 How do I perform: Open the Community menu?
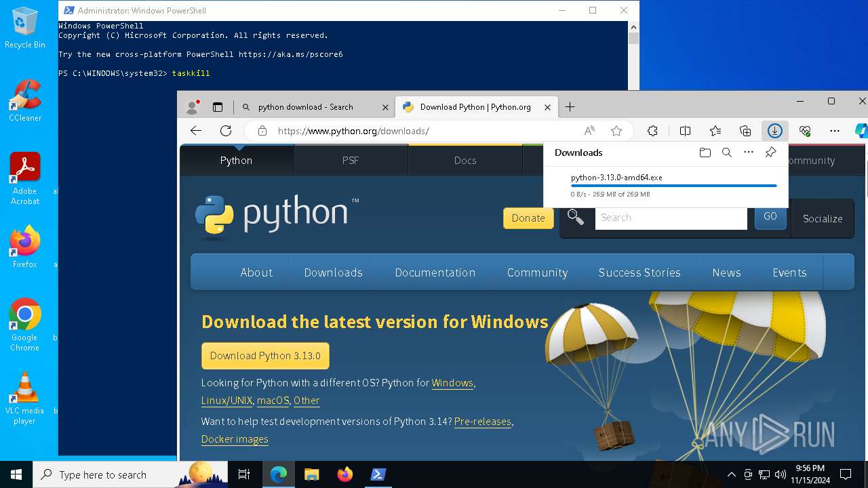pos(537,272)
